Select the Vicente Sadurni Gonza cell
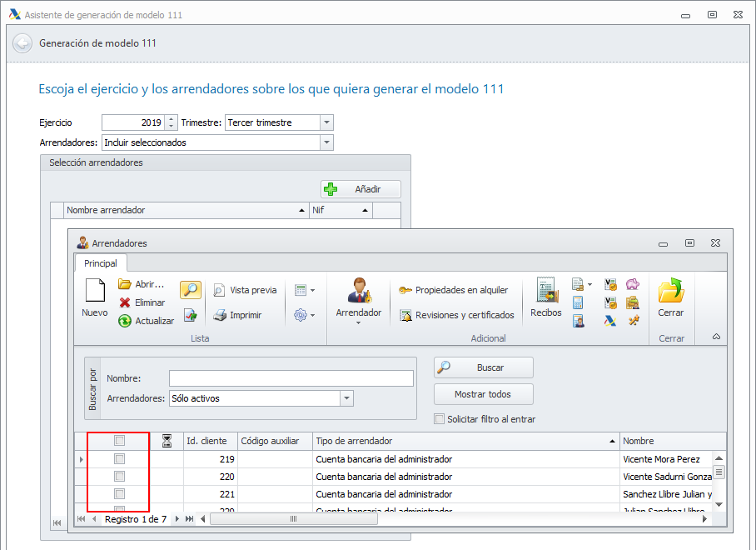Image resolution: width=756 pixels, height=550 pixels. [x=666, y=477]
